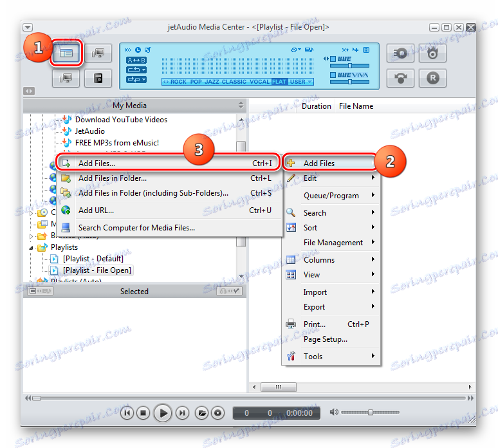
Task: Click the Sort icon in menu
Action: point(291,227)
